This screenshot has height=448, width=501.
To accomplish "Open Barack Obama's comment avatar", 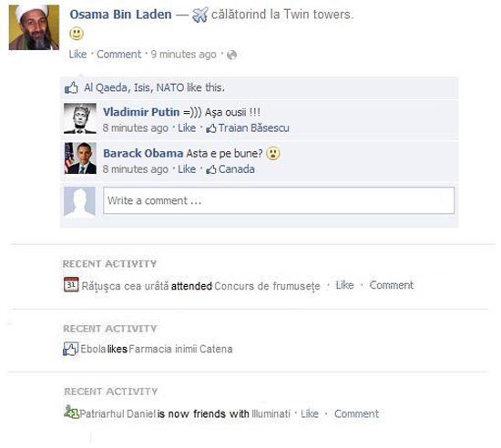I will (x=80, y=158).
